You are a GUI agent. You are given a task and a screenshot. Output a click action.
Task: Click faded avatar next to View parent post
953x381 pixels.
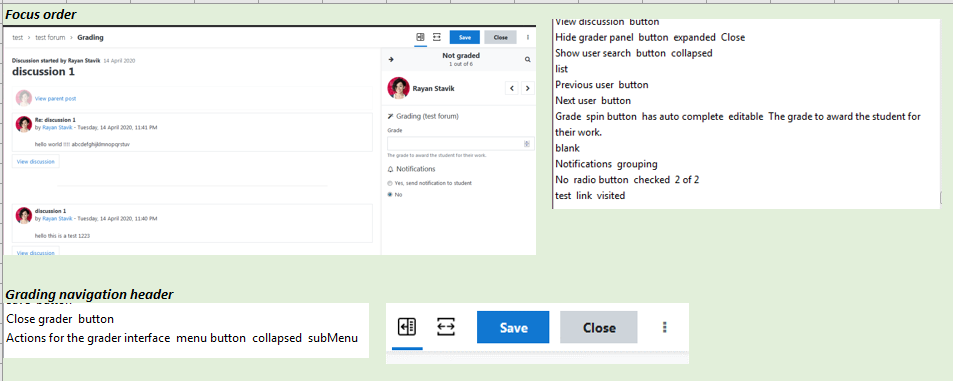click(x=24, y=98)
